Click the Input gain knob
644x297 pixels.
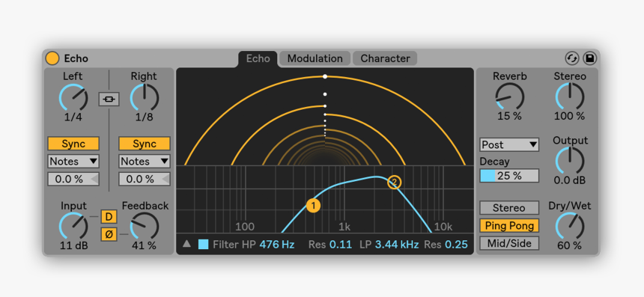point(73,226)
